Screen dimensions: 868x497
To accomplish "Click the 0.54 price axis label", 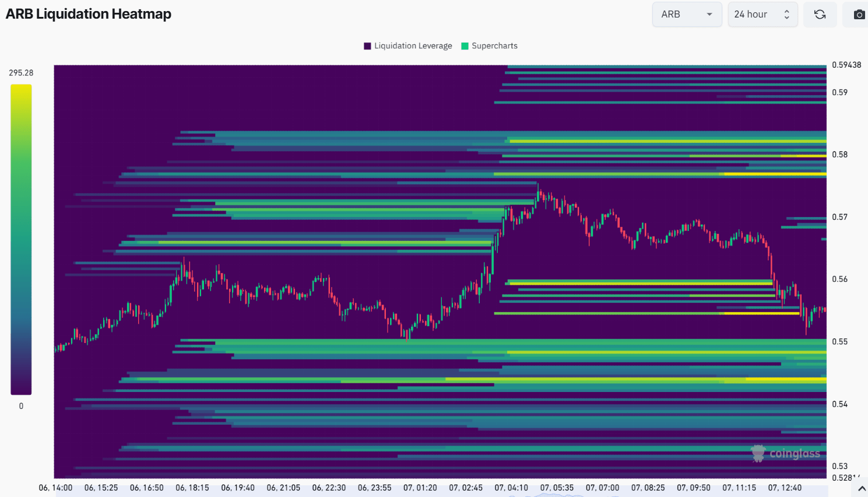I will coord(839,404).
